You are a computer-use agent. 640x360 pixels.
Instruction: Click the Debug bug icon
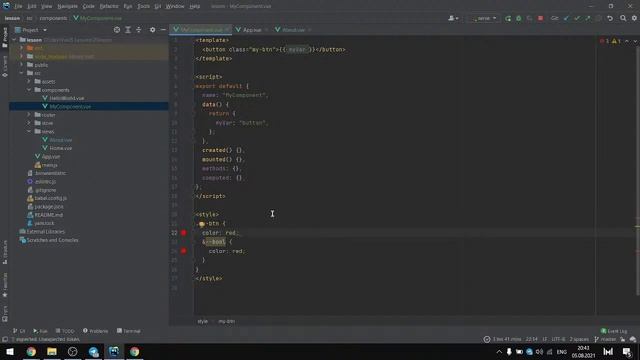tap(519, 18)
